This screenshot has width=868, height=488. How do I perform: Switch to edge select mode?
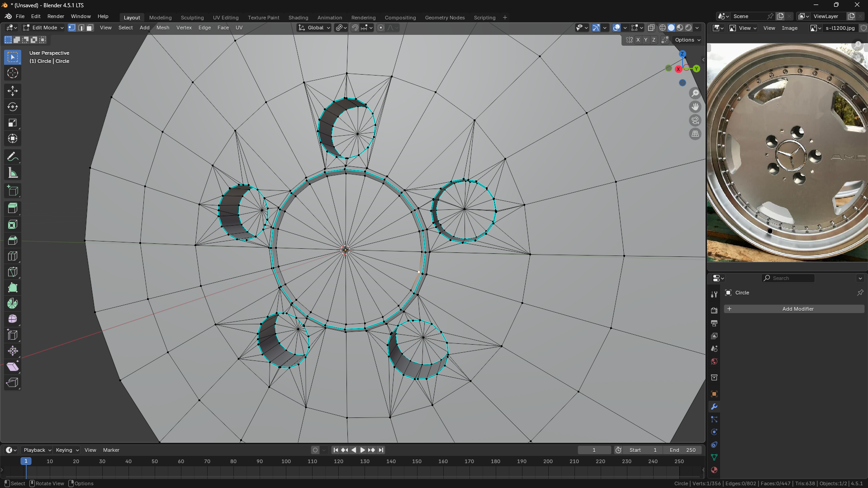[x=81, y=28]
